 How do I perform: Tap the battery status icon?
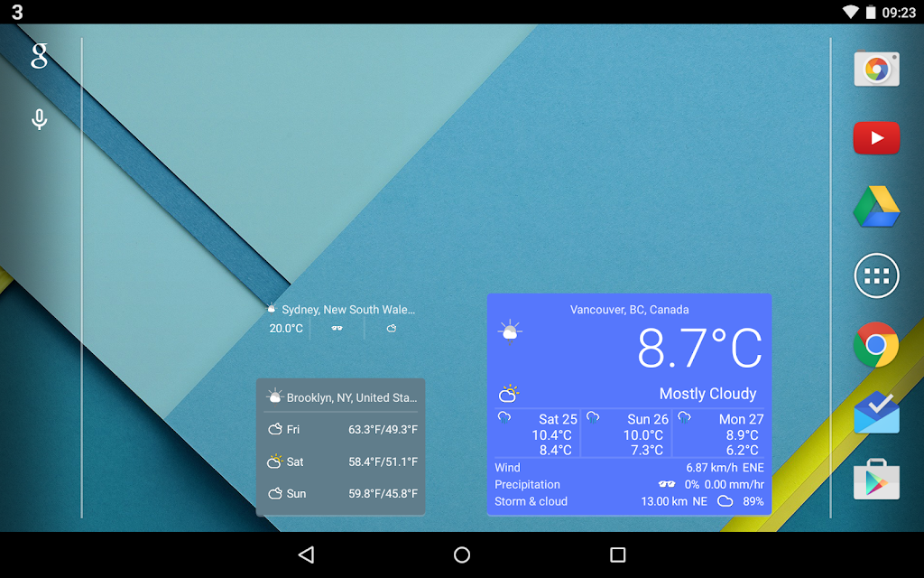pyautogui.click(x=871, y=12)
